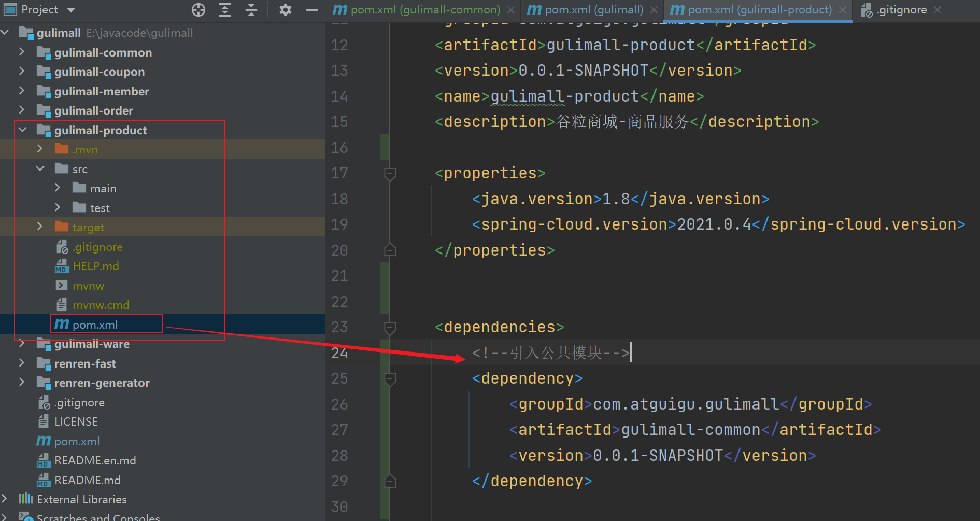Image resolution: width=980 pixels, height=521 pixels.
Task: Select the HELP.md file
Action: click(96, 266)
